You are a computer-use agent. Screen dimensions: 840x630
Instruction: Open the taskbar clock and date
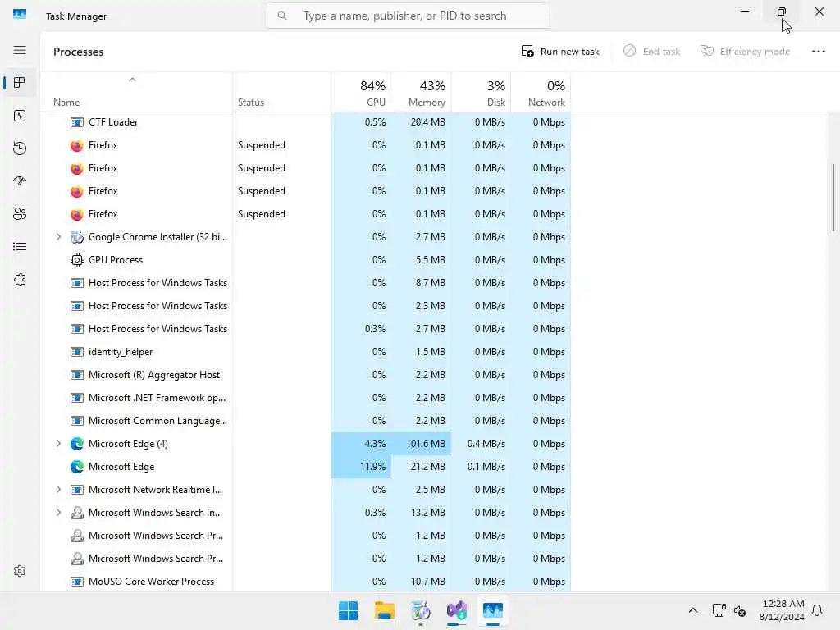coord(782,610)
